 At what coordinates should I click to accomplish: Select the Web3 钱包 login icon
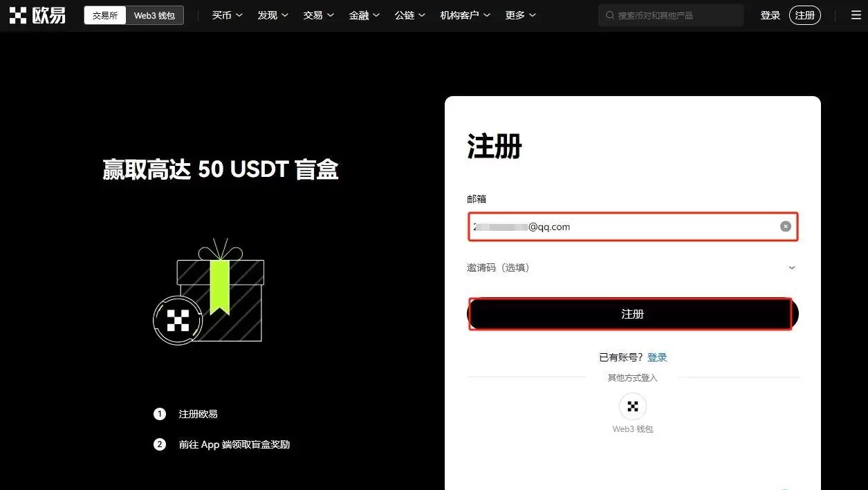pos(631,406)
